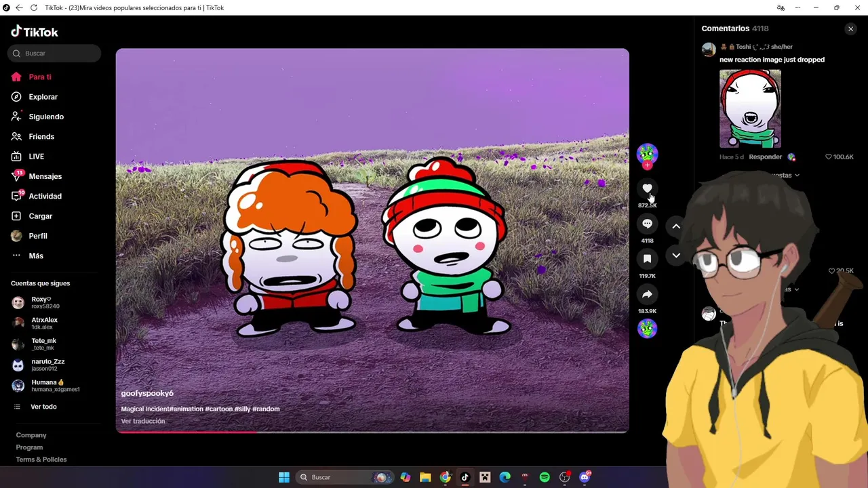Open OBS Studio from the taskbar
Image resolution: width=868 pixels, height=488 pixels.
coord(564,477)
